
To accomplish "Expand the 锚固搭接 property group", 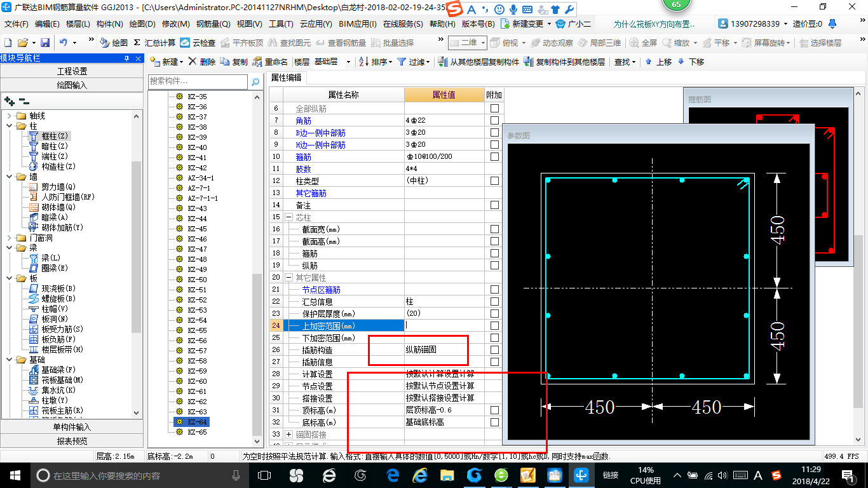I will (289, 435).
